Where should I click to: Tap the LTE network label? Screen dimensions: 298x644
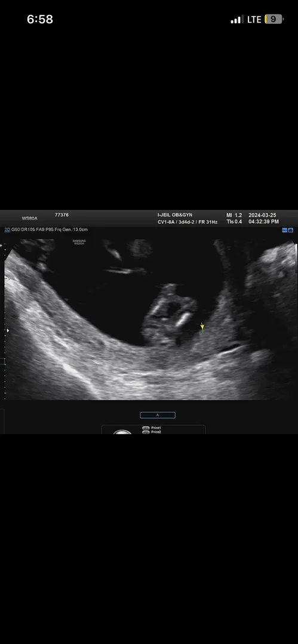click(254, 19)
